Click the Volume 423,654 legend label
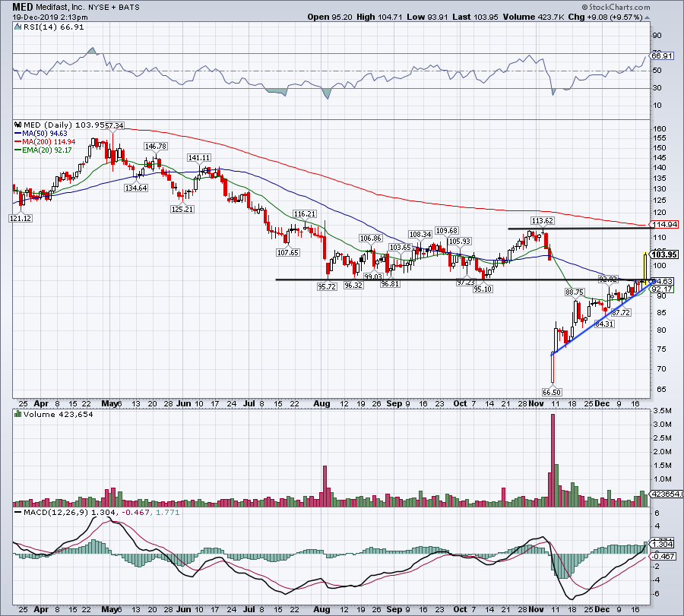This screenshot has height=616, width=684. tap(58, 414)
